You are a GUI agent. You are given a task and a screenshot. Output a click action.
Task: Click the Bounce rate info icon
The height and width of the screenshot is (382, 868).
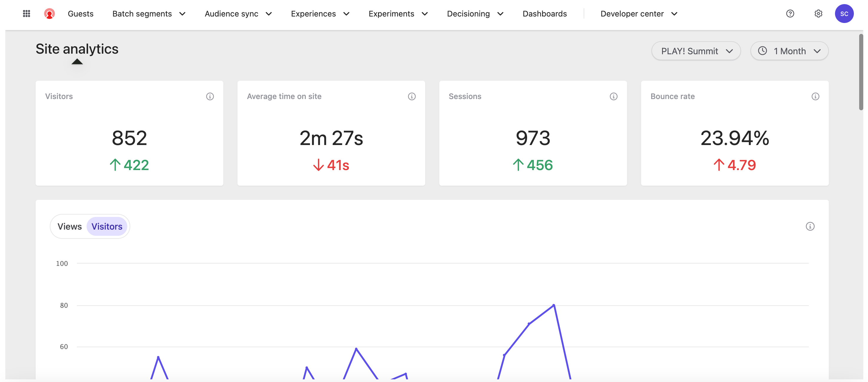(815, 96)
